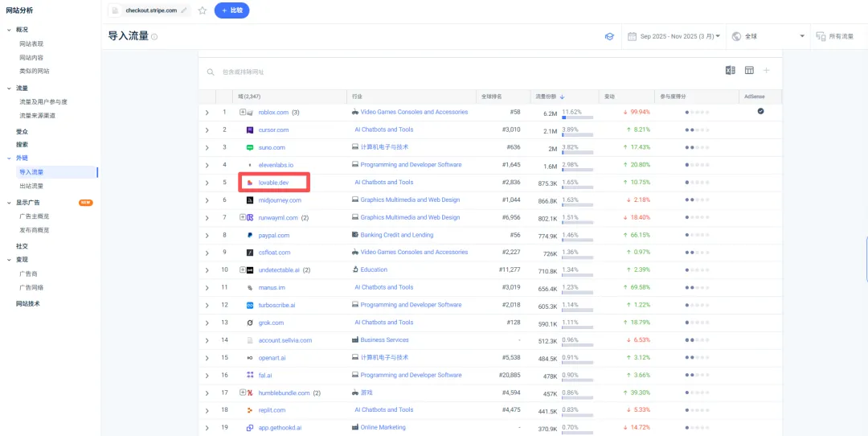
Task: Open the column settings table icon
Action: (749, 70)
